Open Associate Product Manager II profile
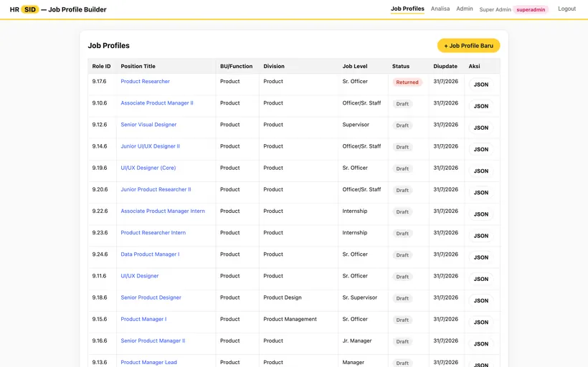 click(157, 103)
